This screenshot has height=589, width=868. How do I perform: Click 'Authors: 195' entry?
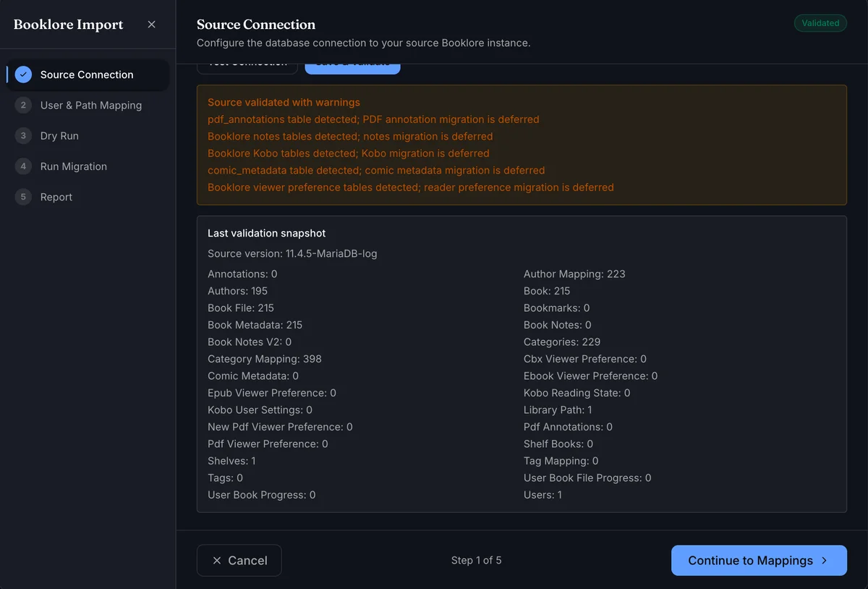pyautogui.click(x=237, y=291)
